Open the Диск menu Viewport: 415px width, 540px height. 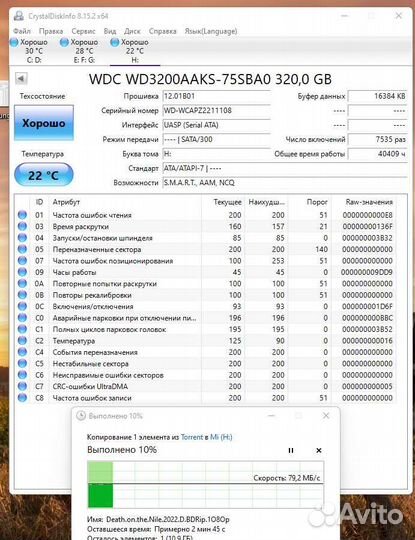pos(132,31)
